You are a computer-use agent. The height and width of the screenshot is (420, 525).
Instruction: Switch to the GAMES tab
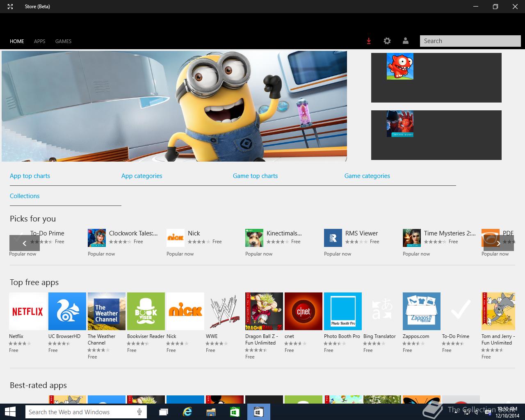pyautogui.click(x=64, y=41)
